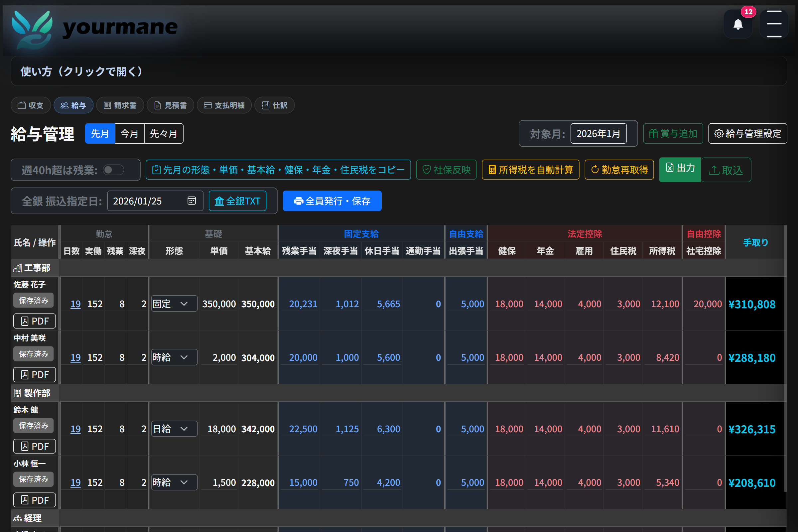Select 今月 period option

pos(130,134)
